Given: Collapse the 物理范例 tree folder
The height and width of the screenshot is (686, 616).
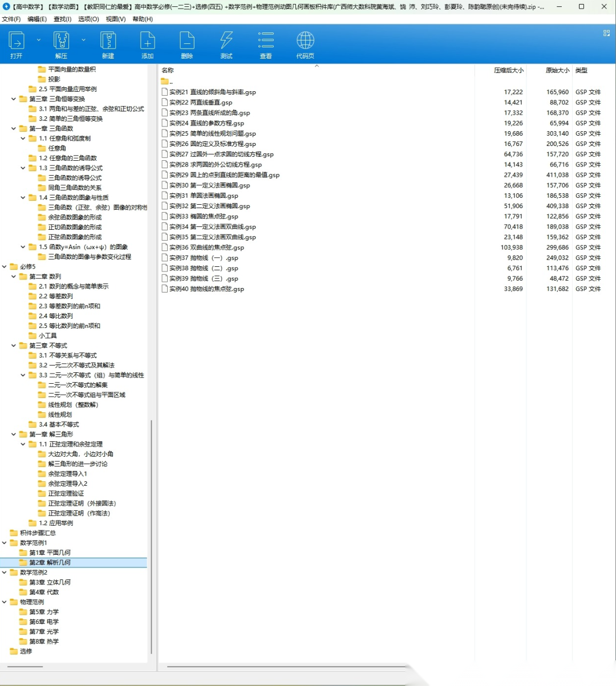Looking at the screenshot, I should tap(5, 602).
